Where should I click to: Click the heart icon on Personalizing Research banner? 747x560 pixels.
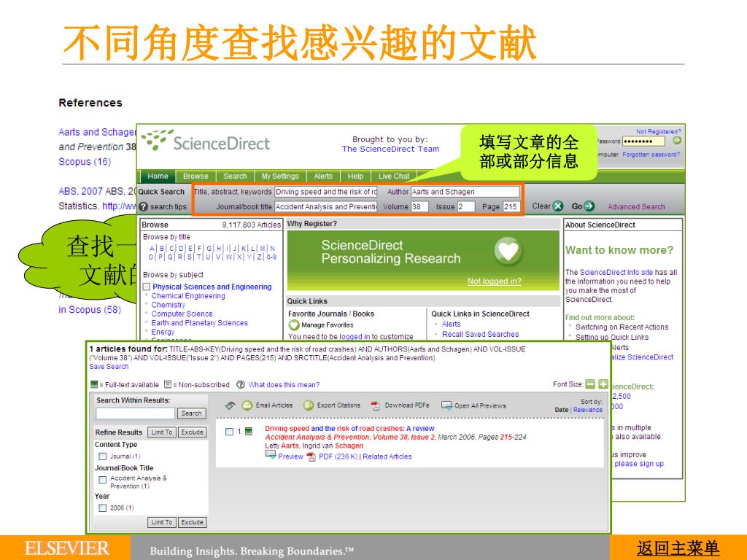[x=508, y=252]
